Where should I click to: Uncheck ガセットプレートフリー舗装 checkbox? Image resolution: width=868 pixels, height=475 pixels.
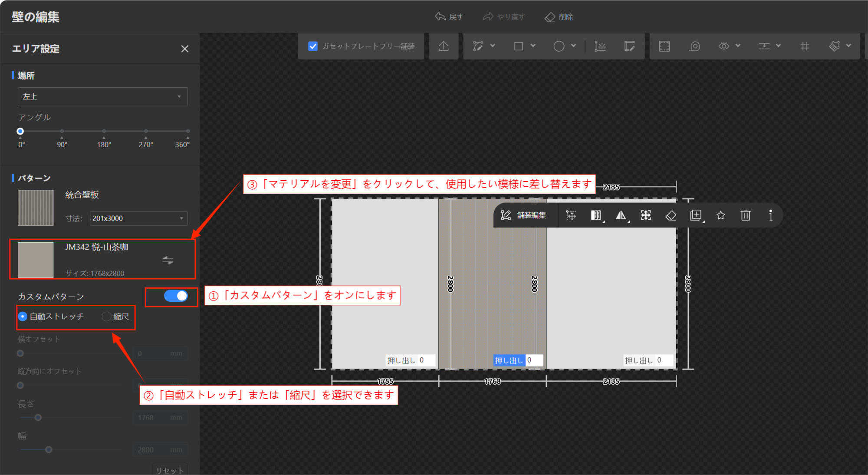(x=312, y=46)
